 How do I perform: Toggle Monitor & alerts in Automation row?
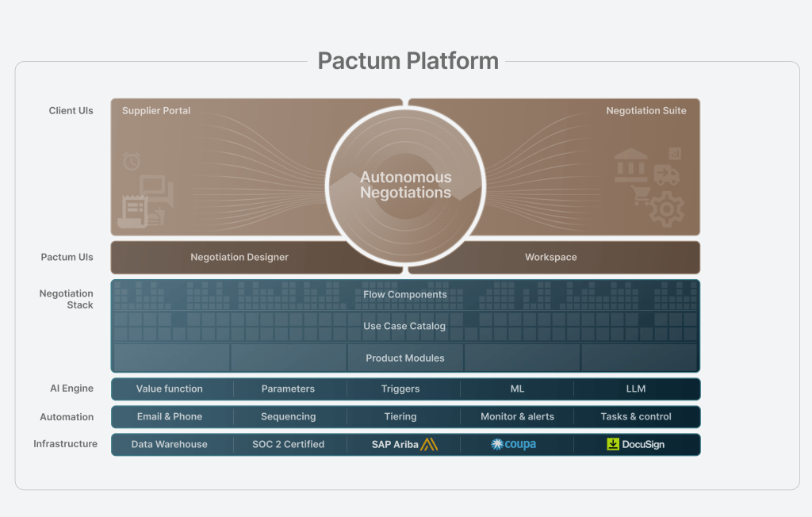(x=517, y=416)
